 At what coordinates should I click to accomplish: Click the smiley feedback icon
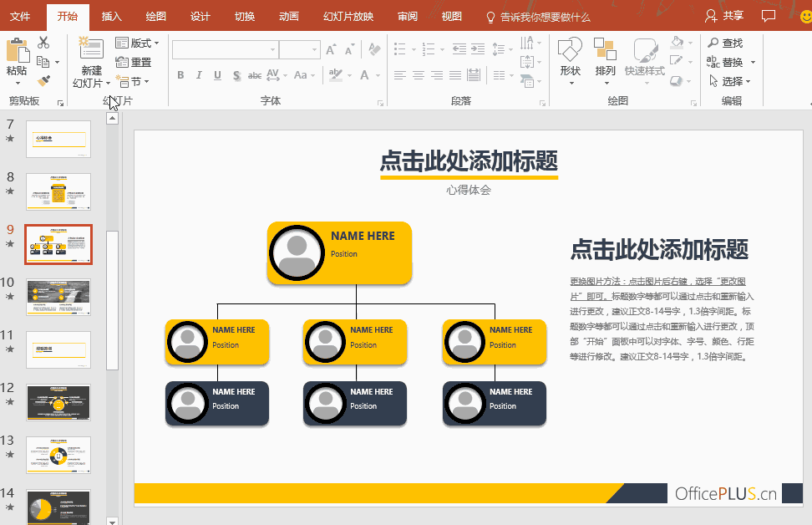pos(806,17)
